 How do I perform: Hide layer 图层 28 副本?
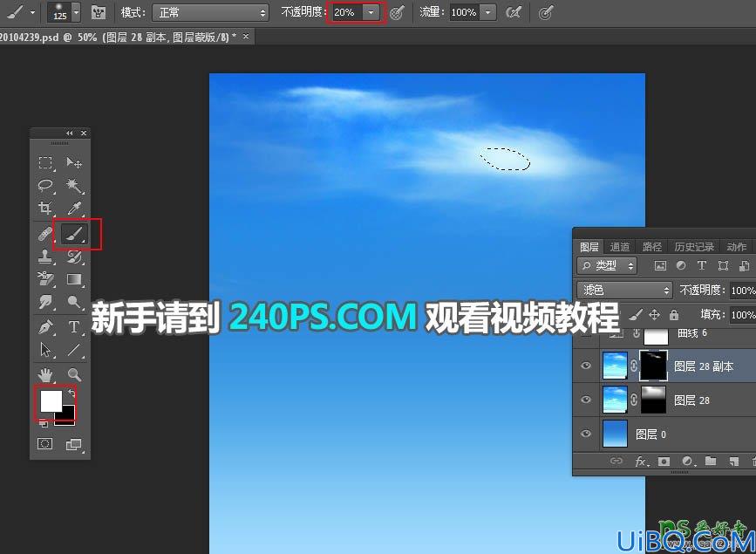click(x=586, y=366)
